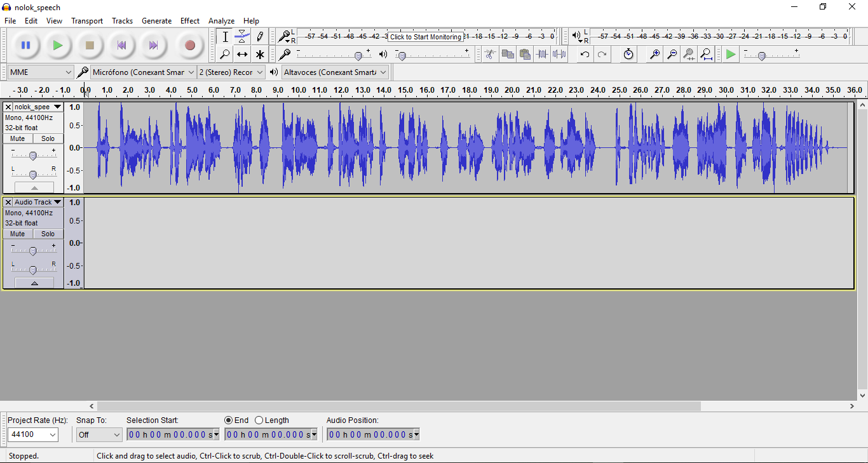868x463 pixels.
Task: Click Skip to End transport button
Action: (153, 45)
